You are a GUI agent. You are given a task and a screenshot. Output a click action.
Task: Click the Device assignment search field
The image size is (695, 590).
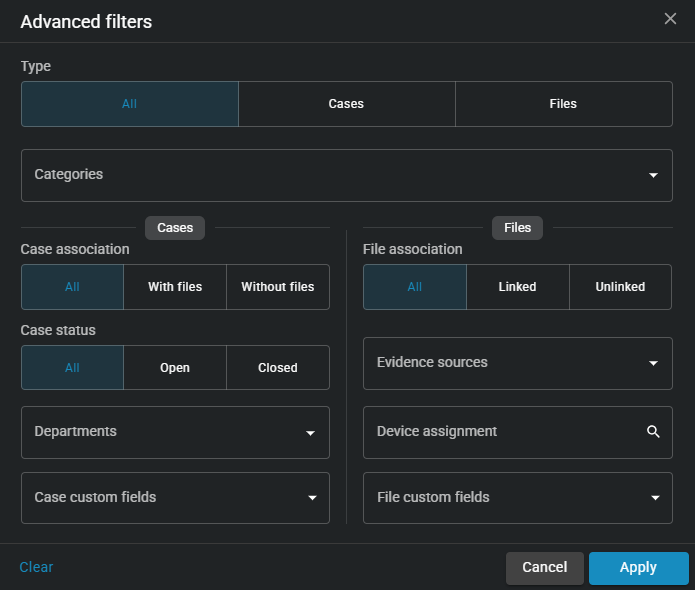pos(500,432)
